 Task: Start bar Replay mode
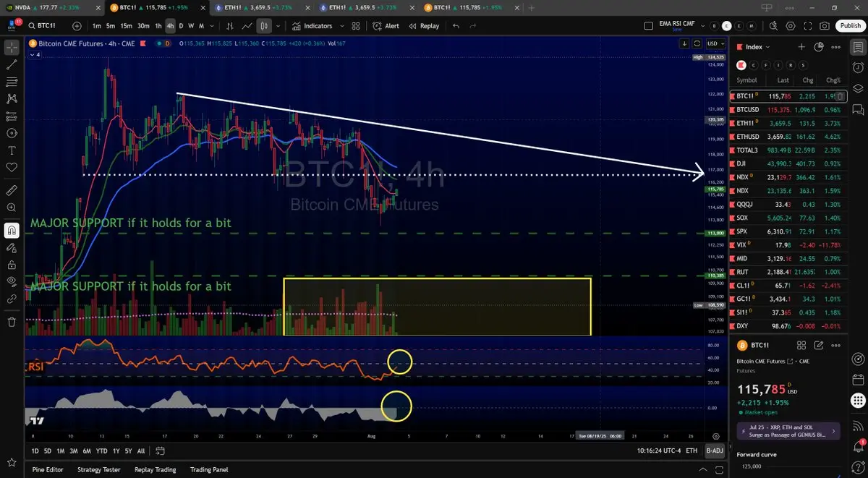(x=424, y=26)
